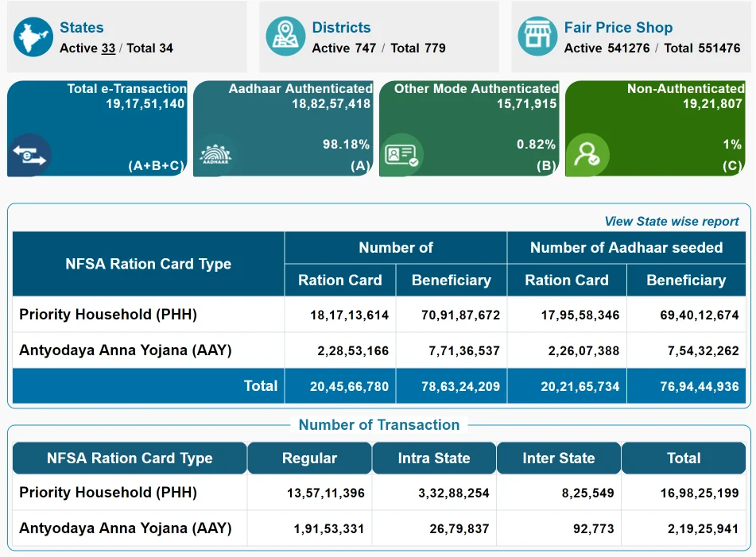Image resolution: width=756 pixels, height=557 pixels.
Task: Click the Regular column header
Action: [x=309, y=458]
